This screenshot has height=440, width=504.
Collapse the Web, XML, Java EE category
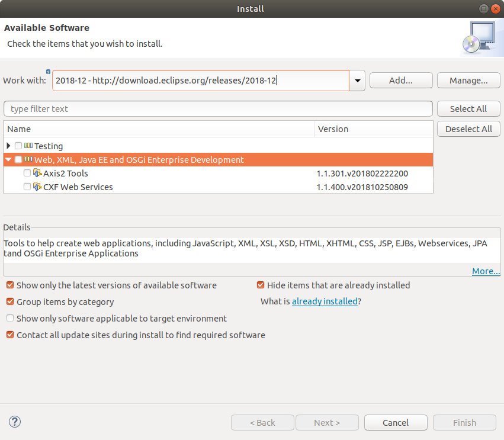[x=8, y=159]
